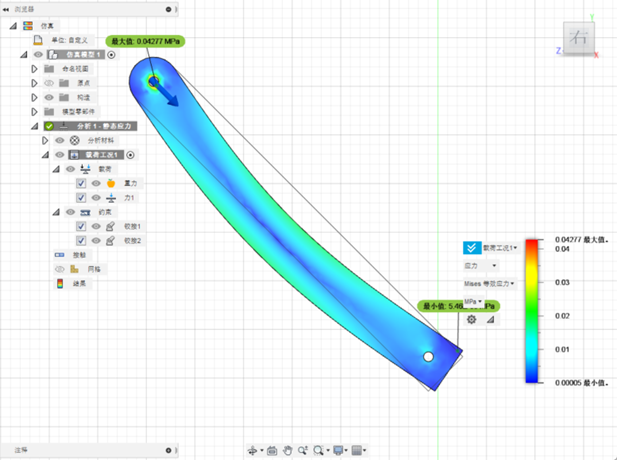
Task: Click the Look At icon
Action: tap(271, 450)
